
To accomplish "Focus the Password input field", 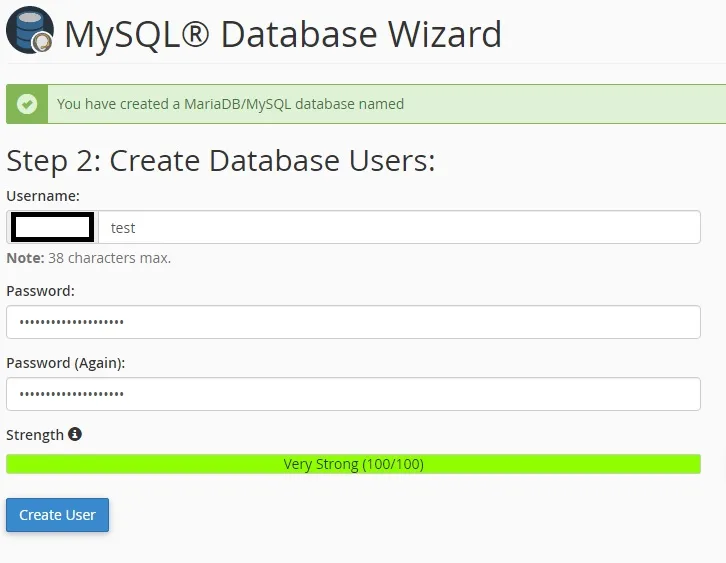I will click(x=353, y=322).
